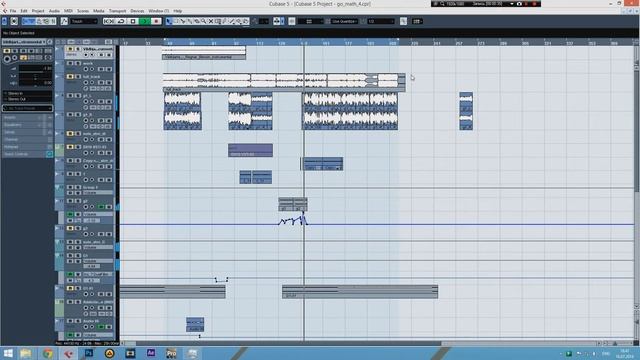Mute the gt_R track

70,115
